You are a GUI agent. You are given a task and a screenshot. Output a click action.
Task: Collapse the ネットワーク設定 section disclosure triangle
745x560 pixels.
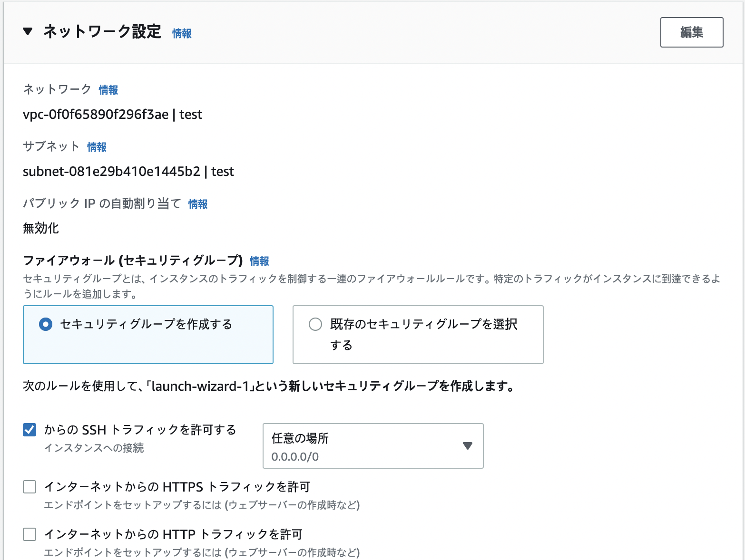click(x=27, y=32)
